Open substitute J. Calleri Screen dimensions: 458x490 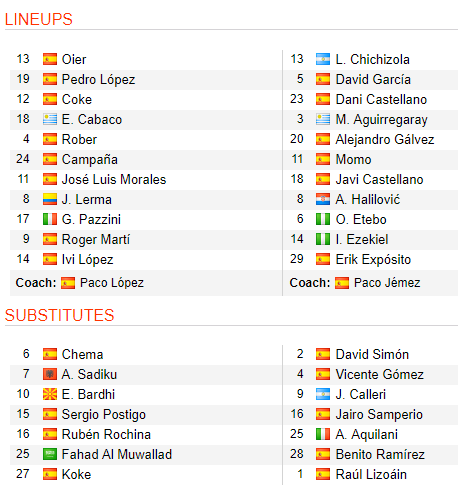360,394
